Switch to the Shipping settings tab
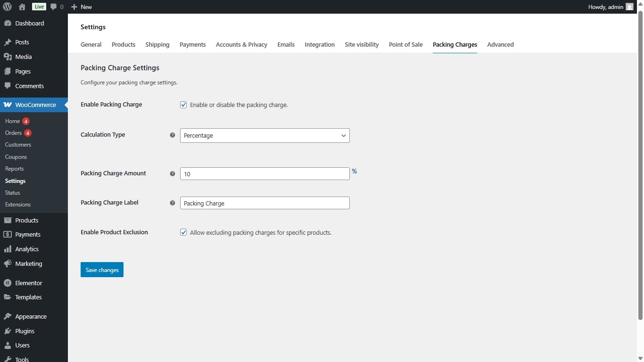The height and width of the screenshot is (362, 644). tap(157, 44)
